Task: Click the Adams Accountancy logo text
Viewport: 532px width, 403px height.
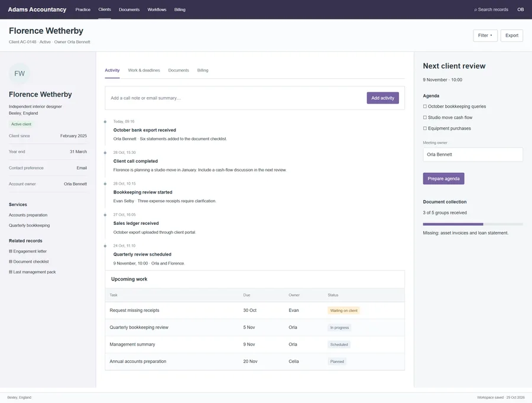Action: [x=37, y=9]
